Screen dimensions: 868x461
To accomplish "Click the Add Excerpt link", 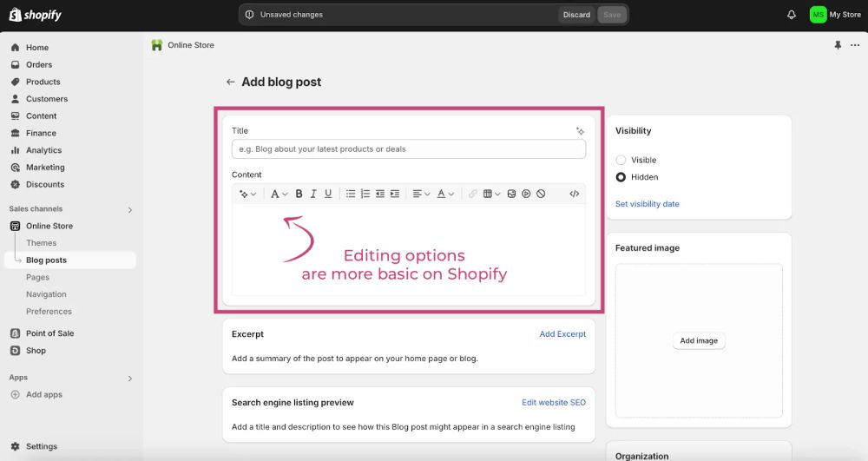I will (562, 334).
